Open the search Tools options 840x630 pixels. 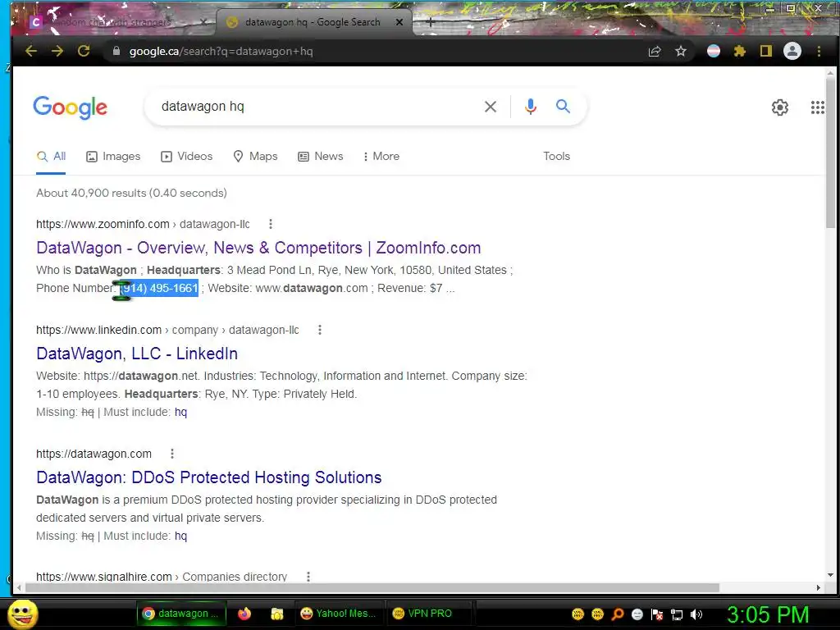557,157
